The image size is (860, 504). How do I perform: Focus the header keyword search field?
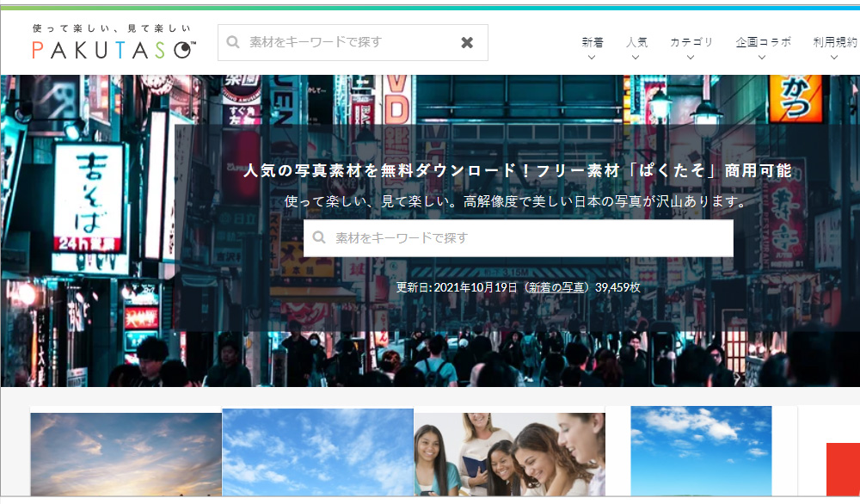[348, 42]
